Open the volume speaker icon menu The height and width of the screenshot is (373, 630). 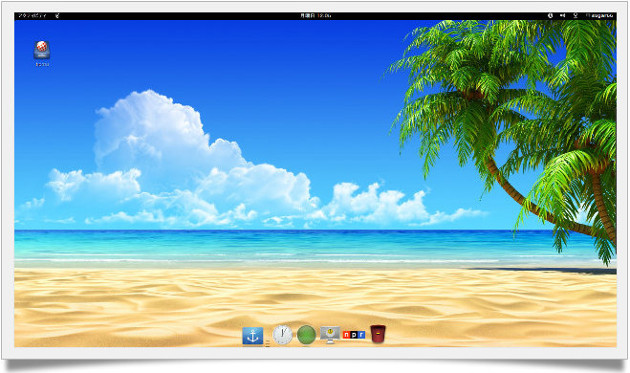[562, 16]
